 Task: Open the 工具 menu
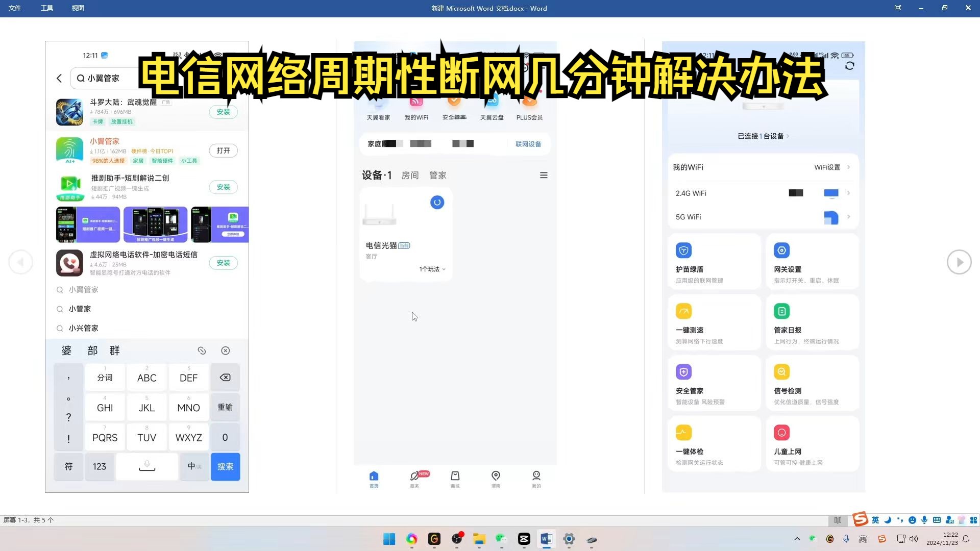(47, 8)
